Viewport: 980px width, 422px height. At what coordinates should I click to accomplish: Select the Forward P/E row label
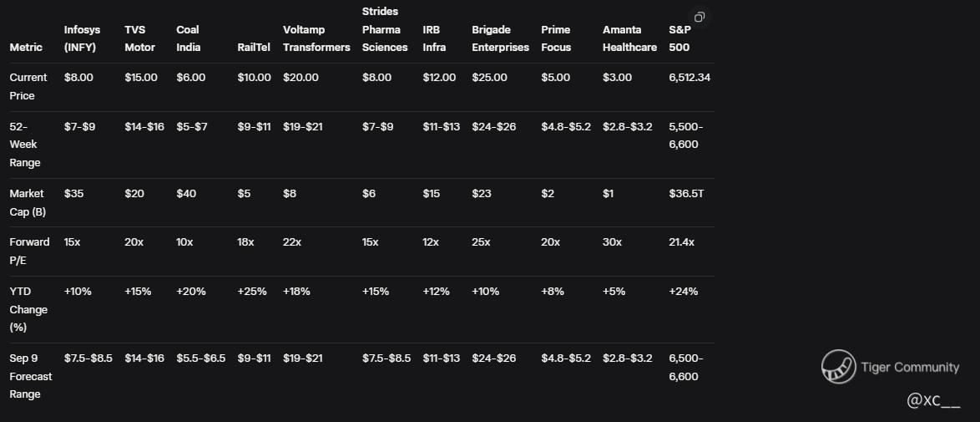pyautogui.click(x=29, y=251)
